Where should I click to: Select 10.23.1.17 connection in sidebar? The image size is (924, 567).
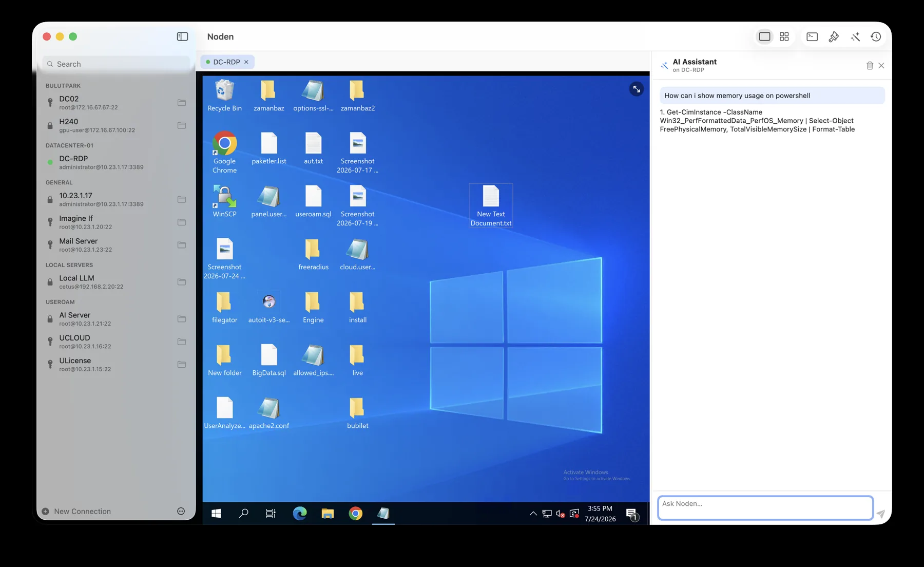pyautogui.click(x=116, y=199)
